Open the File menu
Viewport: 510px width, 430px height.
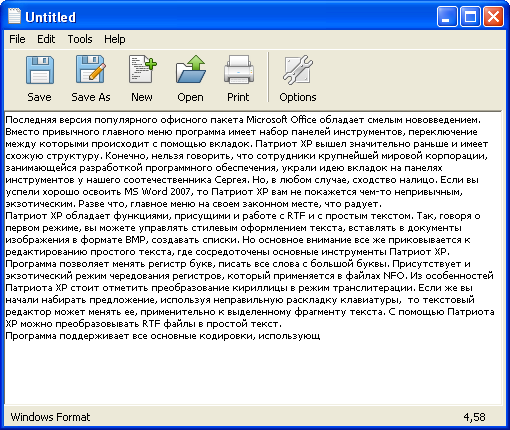tap(17, 39)
